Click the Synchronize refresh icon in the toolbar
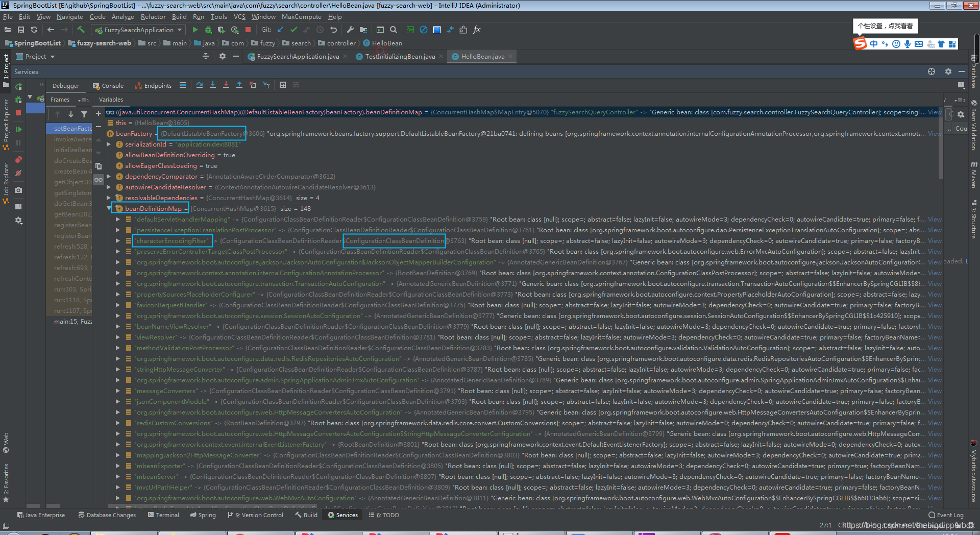980x535 pixels. [x=34, y=30]
